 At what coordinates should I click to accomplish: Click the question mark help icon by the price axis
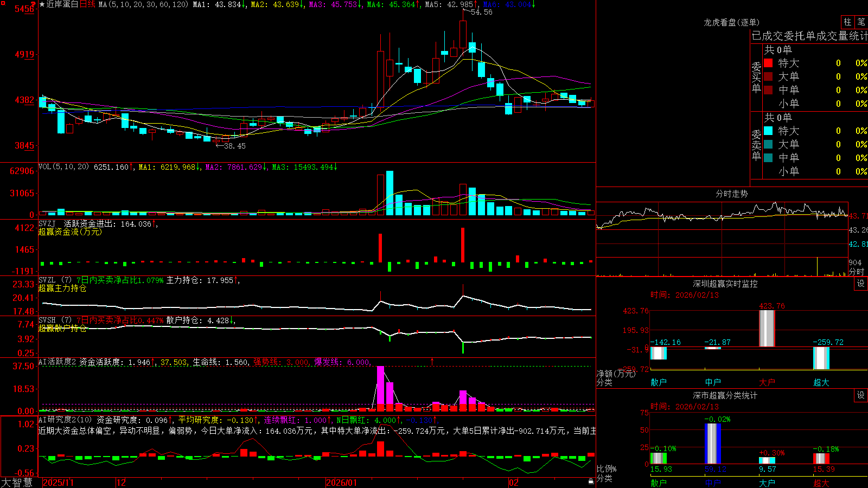pyautogui.click(x=34, y=4)
